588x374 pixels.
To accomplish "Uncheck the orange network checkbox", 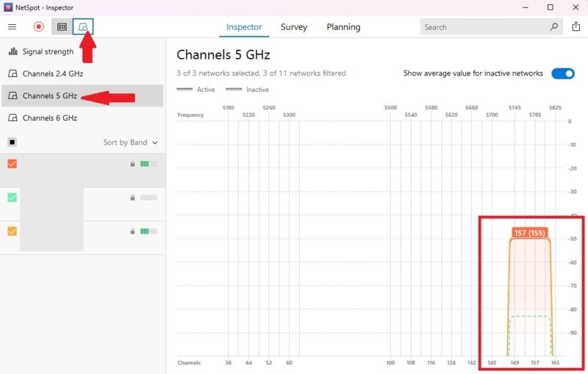I will tap(12, 164).
